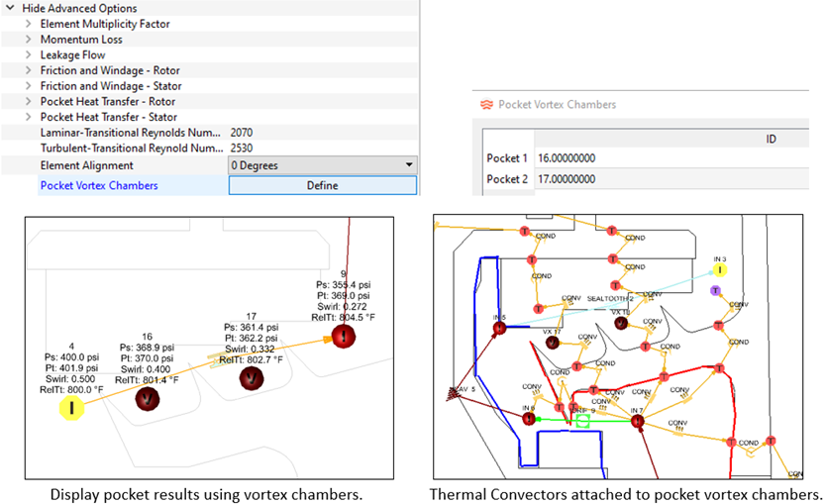Collapse the Hide Advanced Options section

11,9
